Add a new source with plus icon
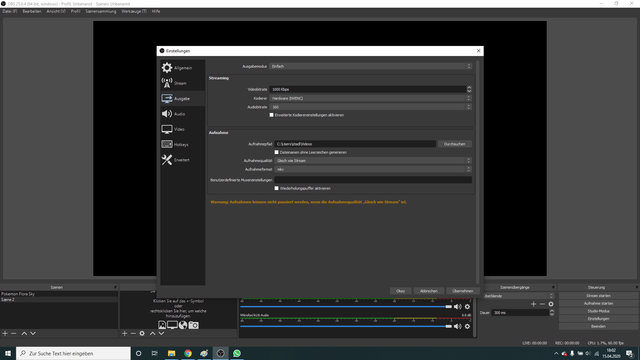The height and width of the screenshot is (360, 640). [124, 333]
